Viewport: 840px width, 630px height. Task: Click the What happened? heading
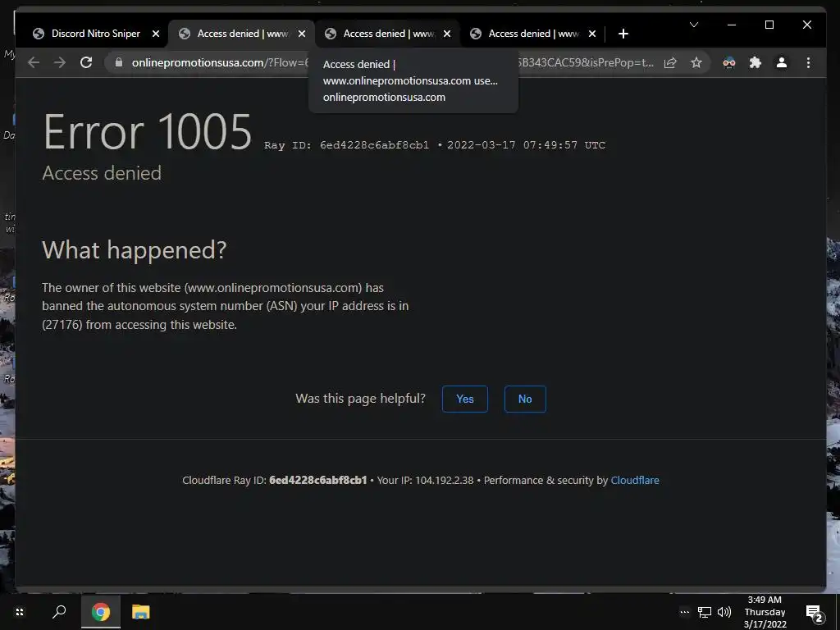135,250
